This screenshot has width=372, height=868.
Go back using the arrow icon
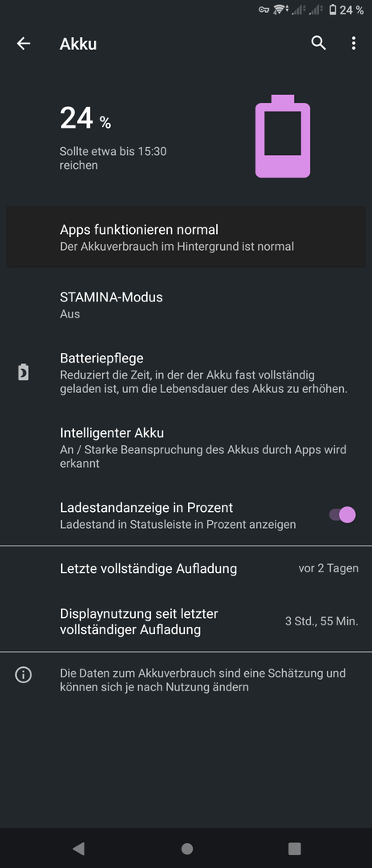[23, 43]
